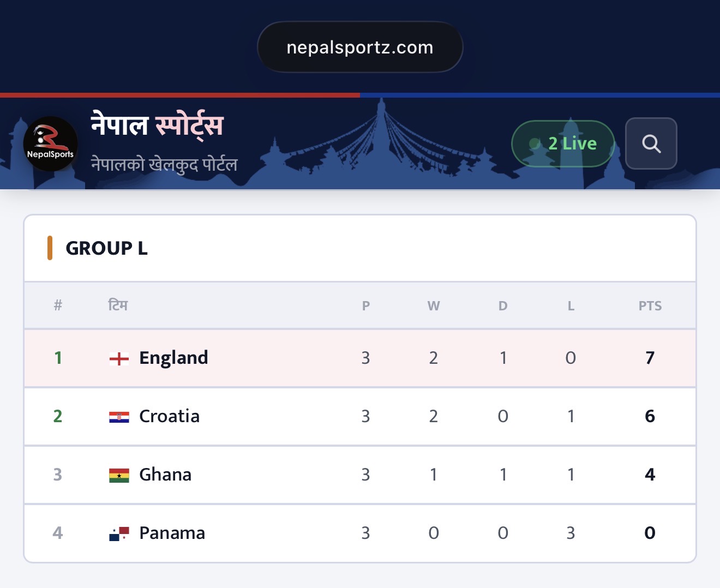
Task: Click the नेपालको खेलकुद पोर्टल tagline
Action: (164, 164)
